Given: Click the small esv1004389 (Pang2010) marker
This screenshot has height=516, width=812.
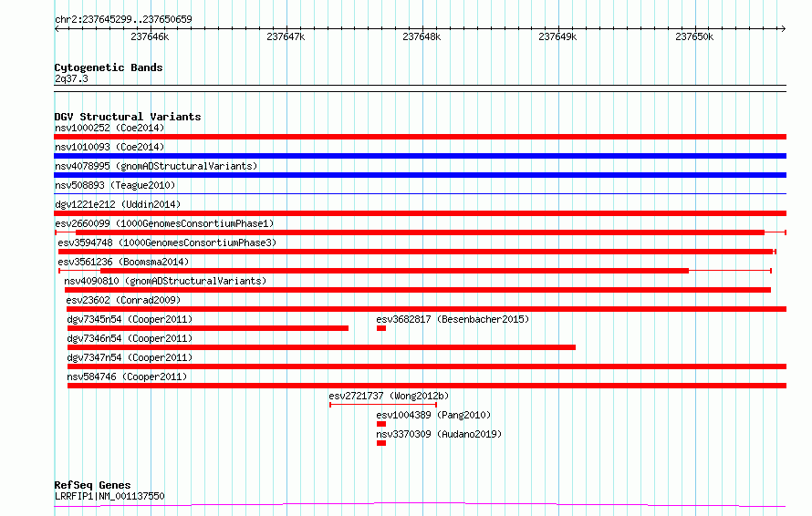Looking at the screenshot, I should point(381,424).
